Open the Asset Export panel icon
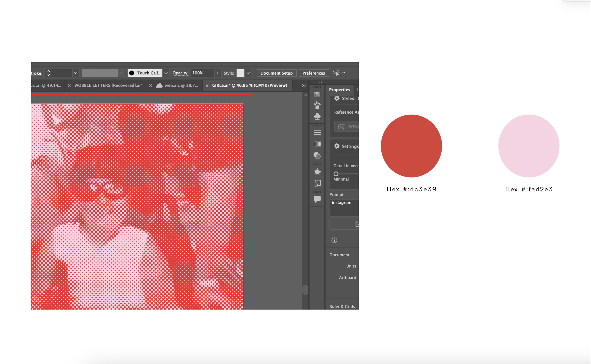 point(317,183)
